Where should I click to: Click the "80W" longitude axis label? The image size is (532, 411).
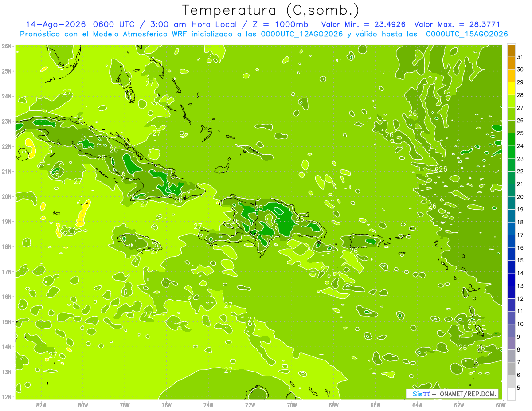(82, 405)
